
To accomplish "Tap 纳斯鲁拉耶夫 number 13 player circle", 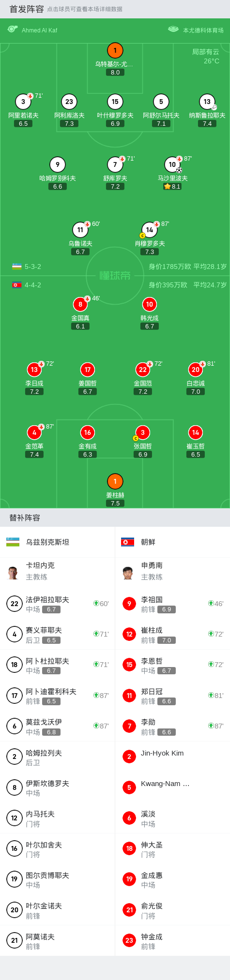I will 207,102.
